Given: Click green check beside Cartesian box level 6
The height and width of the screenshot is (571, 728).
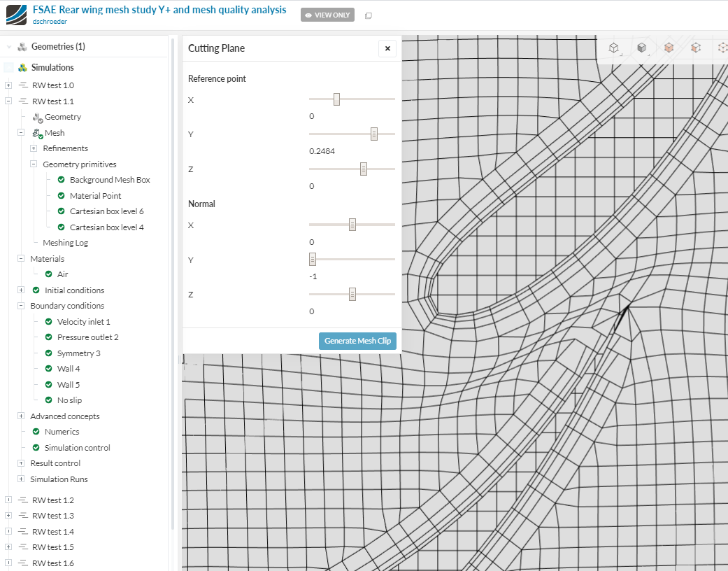Looking at the screenshot, I should coord(62,211).
